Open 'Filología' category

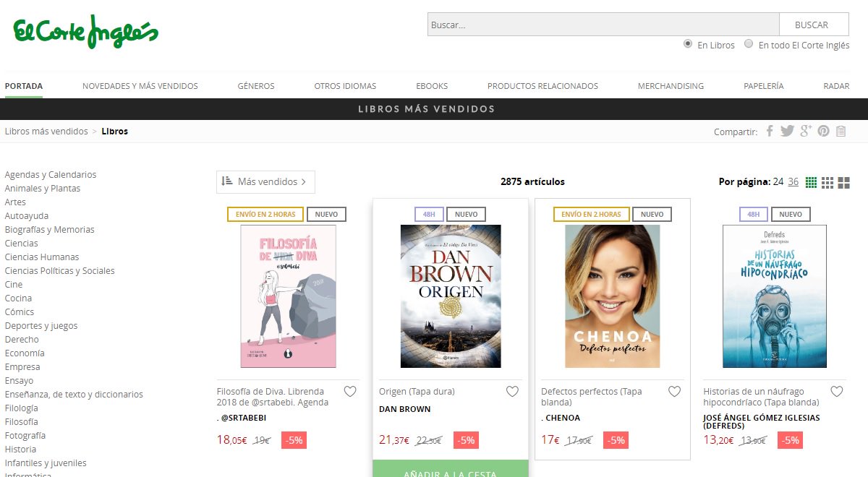pos(22,408)
